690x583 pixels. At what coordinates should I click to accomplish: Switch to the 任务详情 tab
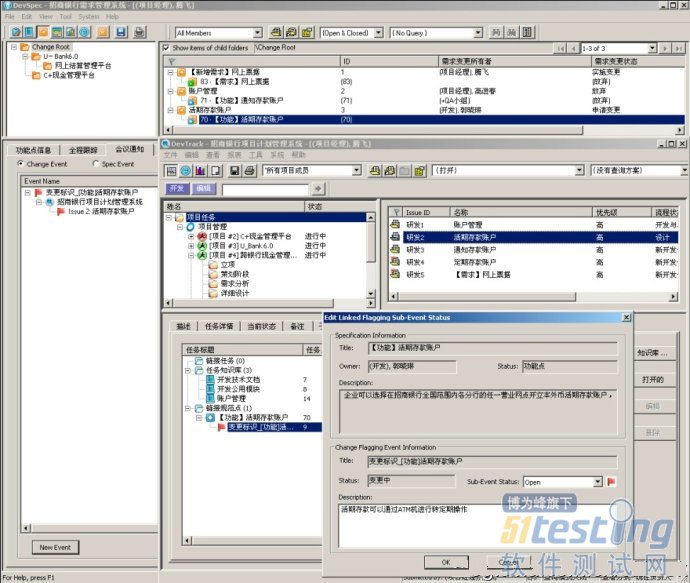[x=219, y=326]
